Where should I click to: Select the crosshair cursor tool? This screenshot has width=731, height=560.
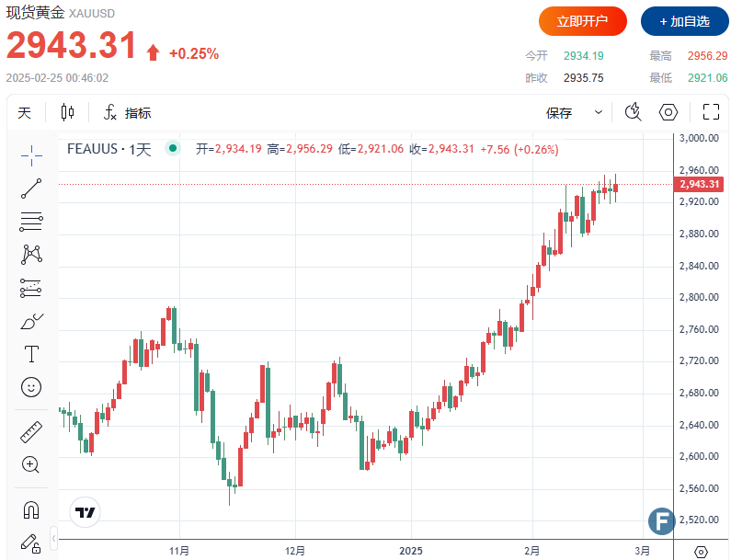(x=31, y=154)
